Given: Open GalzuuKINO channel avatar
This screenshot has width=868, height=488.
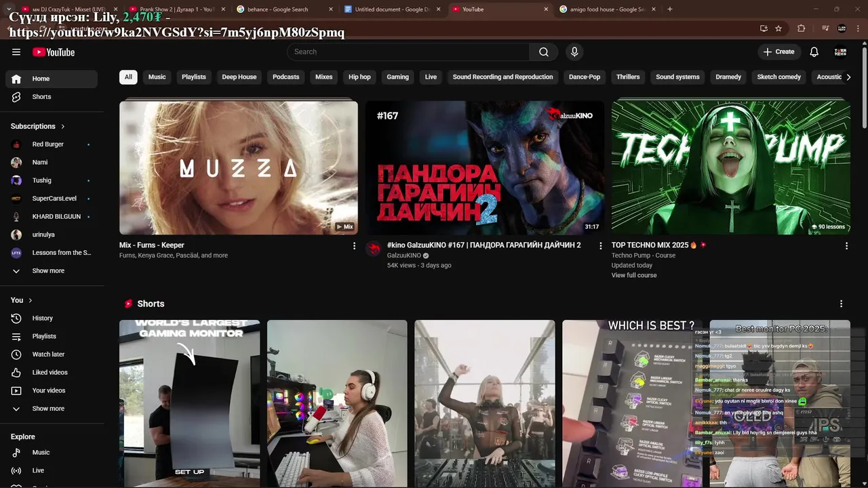Looking at the screenshot, I should pyautogui.click(x=374, y=249).
